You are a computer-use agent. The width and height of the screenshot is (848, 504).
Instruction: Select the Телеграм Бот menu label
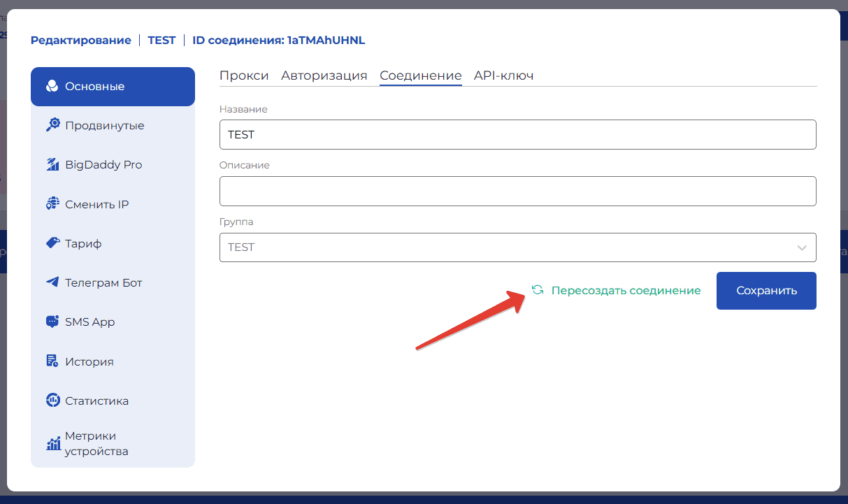tap(103, 282)
